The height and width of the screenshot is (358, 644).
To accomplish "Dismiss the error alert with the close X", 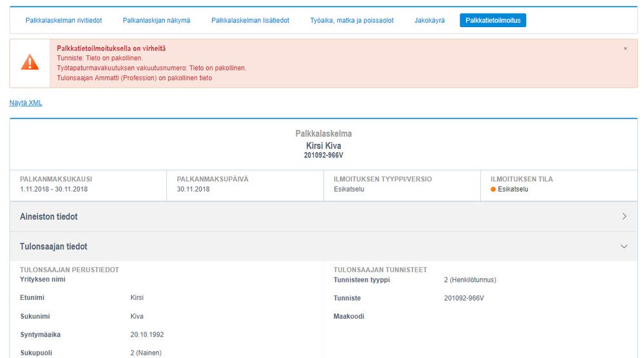I will coord(625,48).
